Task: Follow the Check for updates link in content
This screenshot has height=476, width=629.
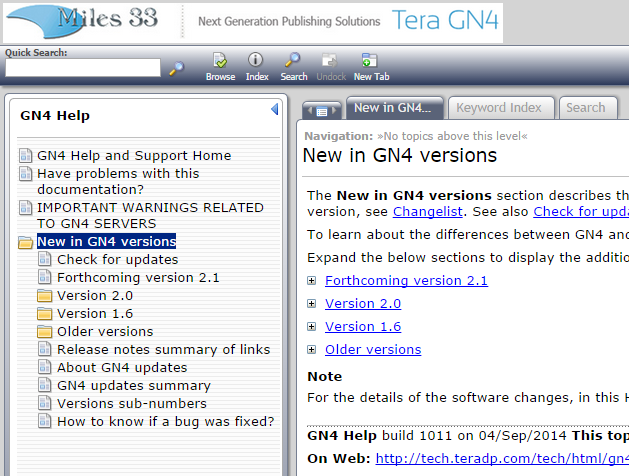Action: point(581,212)
